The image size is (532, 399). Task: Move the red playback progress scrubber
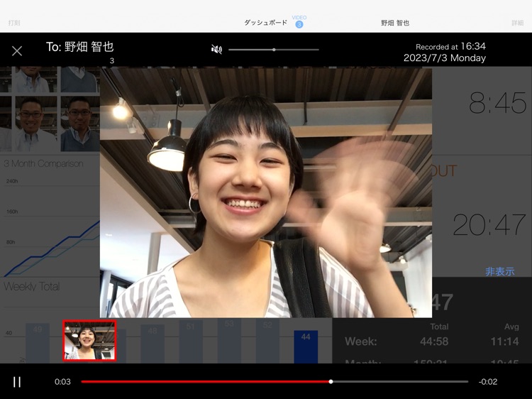click(x=331, y=382)
